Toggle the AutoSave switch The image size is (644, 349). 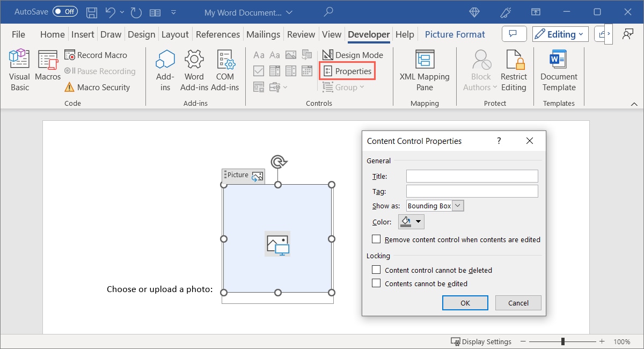[x=64, y=11]
